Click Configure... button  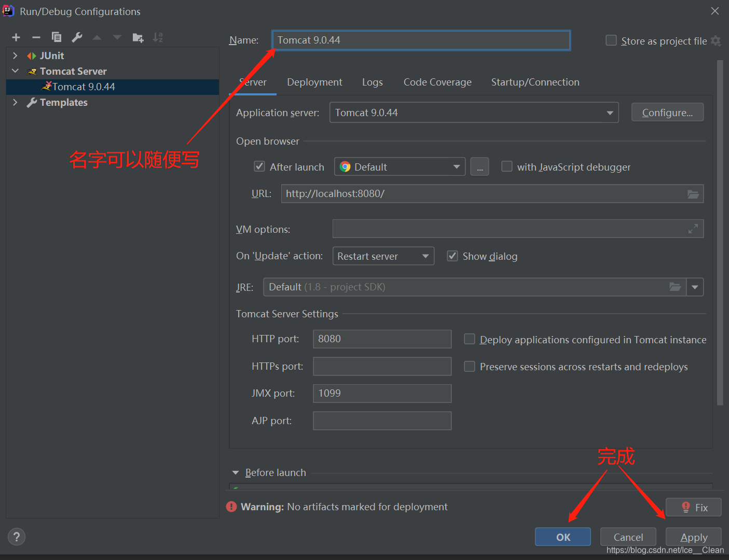667,113
